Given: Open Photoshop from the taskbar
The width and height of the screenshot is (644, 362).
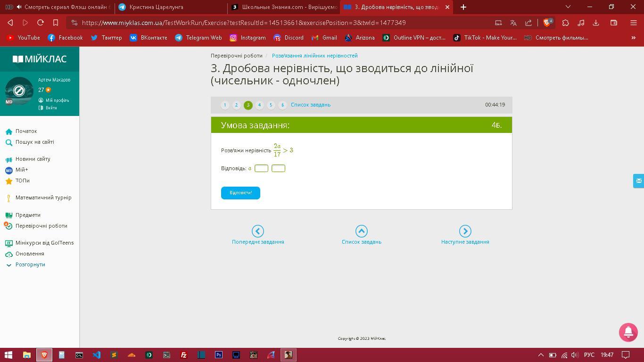Looking at the screenshot, I should [x=219, y=355].
